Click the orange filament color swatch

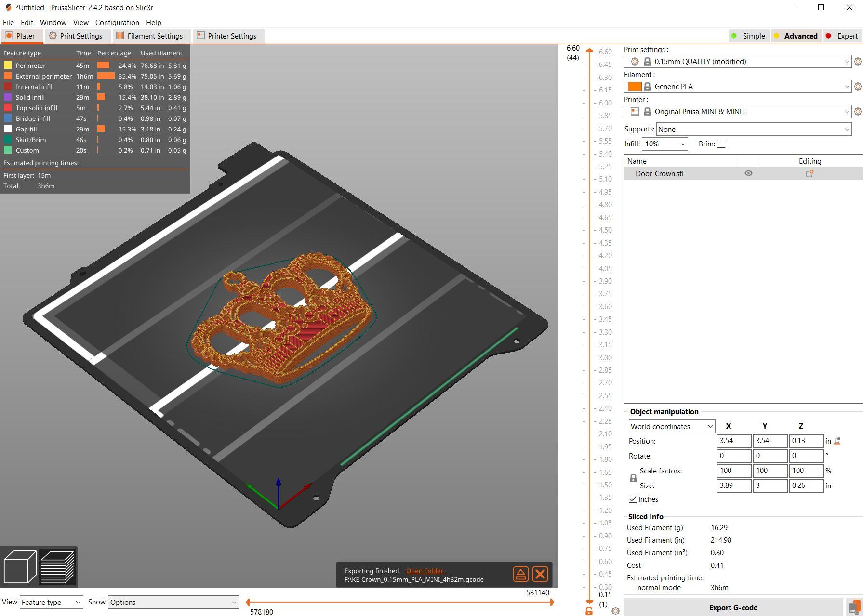(x=634, y=87)
